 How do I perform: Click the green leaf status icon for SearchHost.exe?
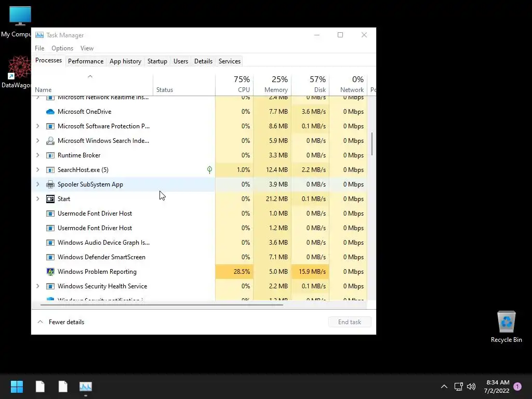click(210, 170)
